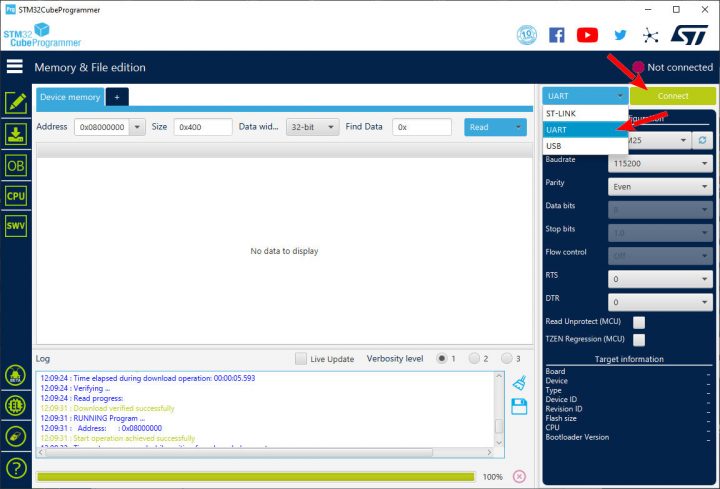Click the green Connect button

[x=672, y=96]
